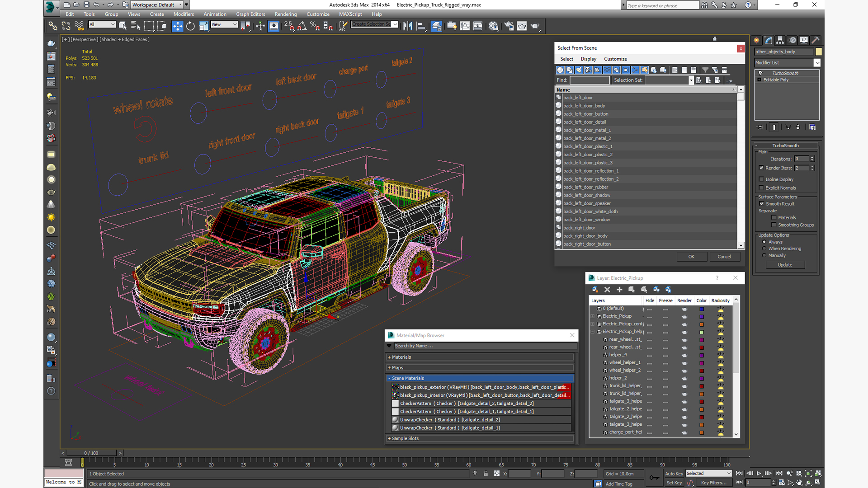Enable Isoline Display checkbox
The image size is (868, 488).
click(761, 179)
